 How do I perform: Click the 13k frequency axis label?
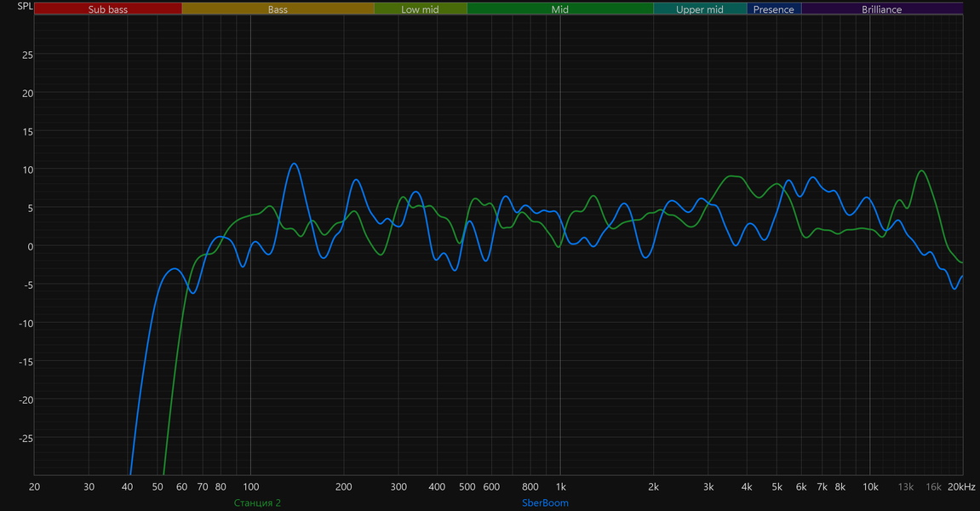906,486
